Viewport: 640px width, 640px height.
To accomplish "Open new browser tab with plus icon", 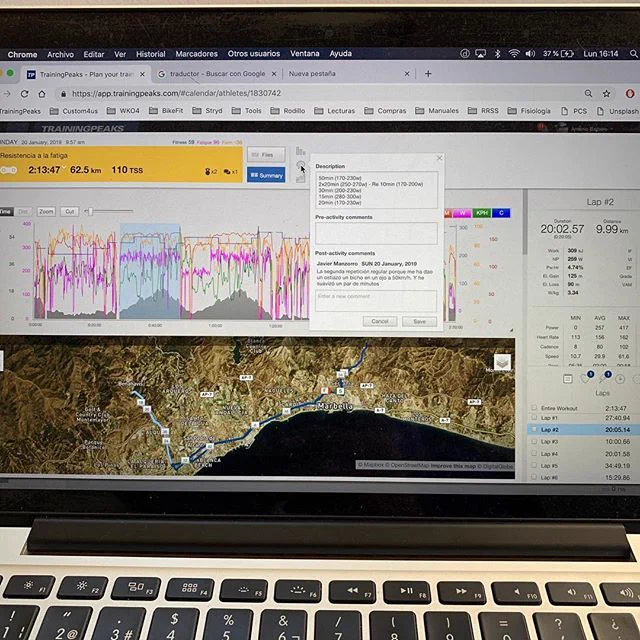I will click(428, 73).
